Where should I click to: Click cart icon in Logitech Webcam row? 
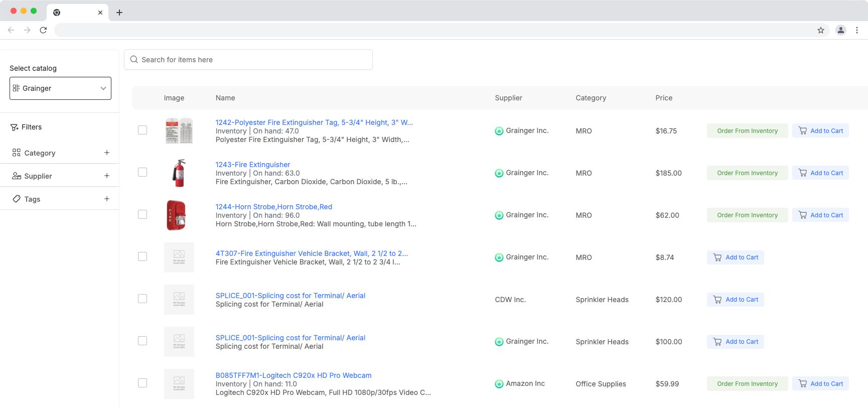(x=803, y=384)
